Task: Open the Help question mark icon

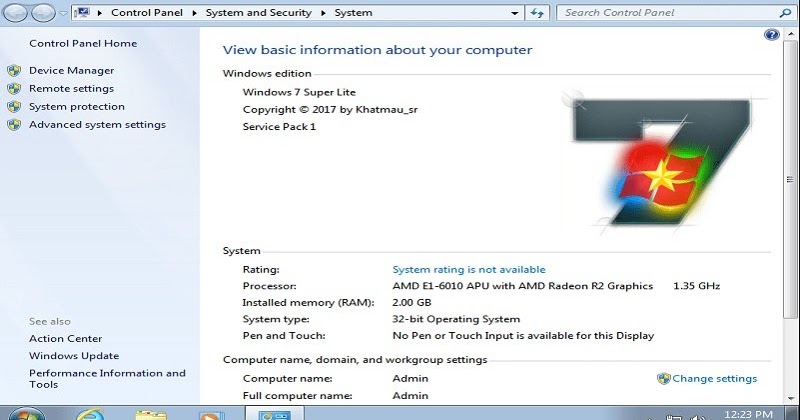Action: pyautogui.click(x=771, y=35)
